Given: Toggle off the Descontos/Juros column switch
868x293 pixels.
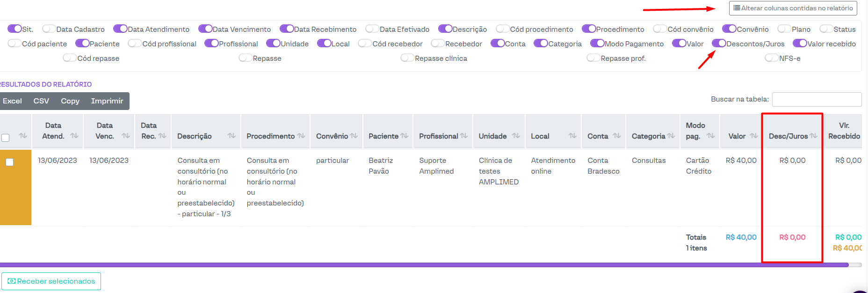Looking at the screenshot, I should 719,44.
